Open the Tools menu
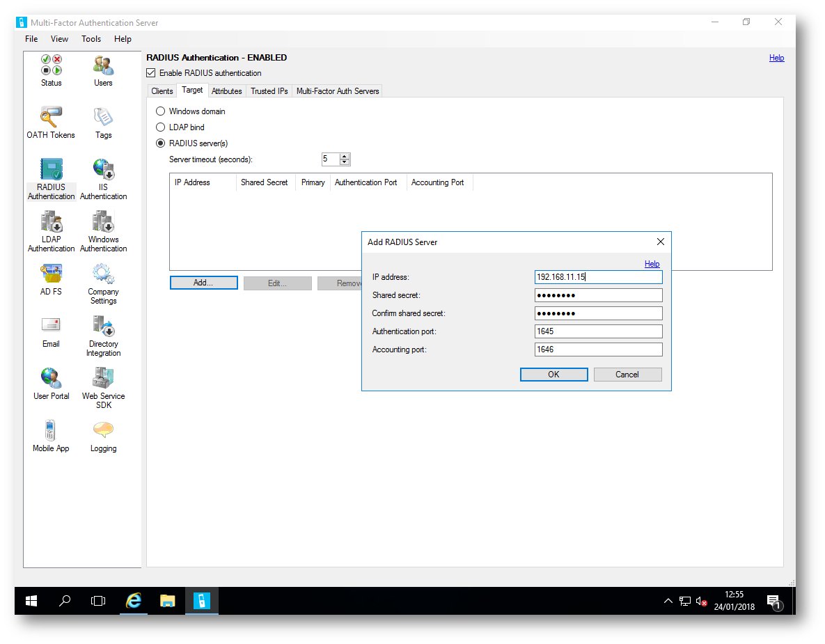This screenshot has height=644, width=825. [x=91, y=39]
